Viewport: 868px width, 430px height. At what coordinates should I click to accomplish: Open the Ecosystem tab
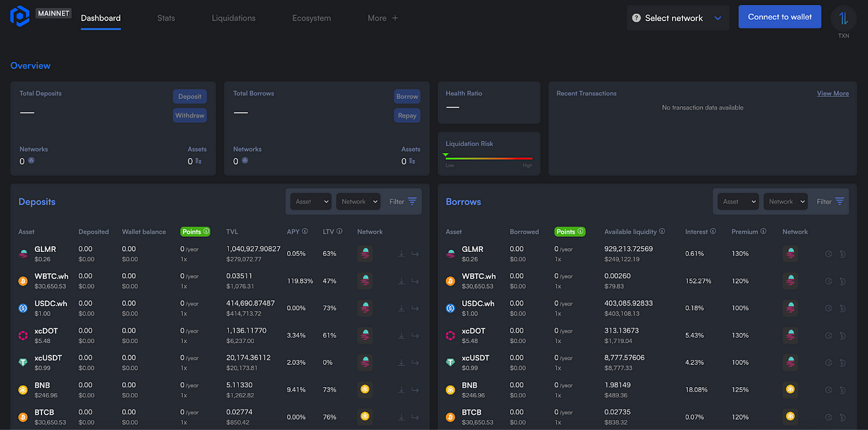[x=311, y=18]
